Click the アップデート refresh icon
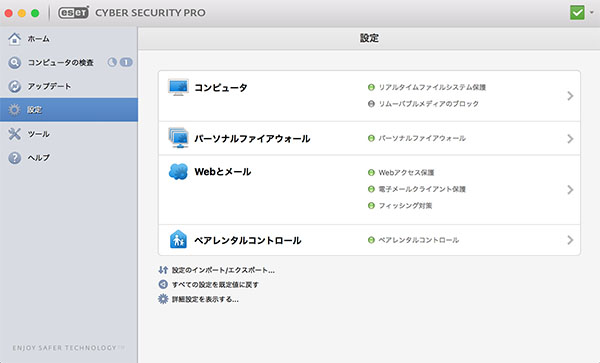 click(15, 86)
